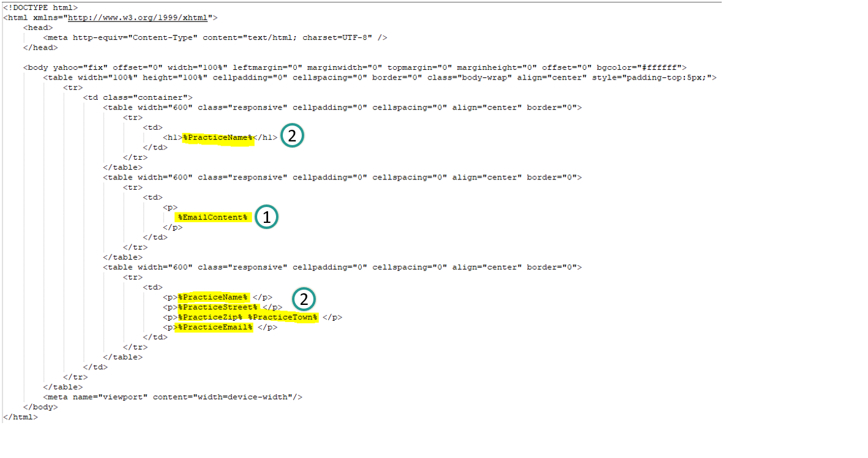Click the DOCTYPE html declaration line

[x=40, y=8]
